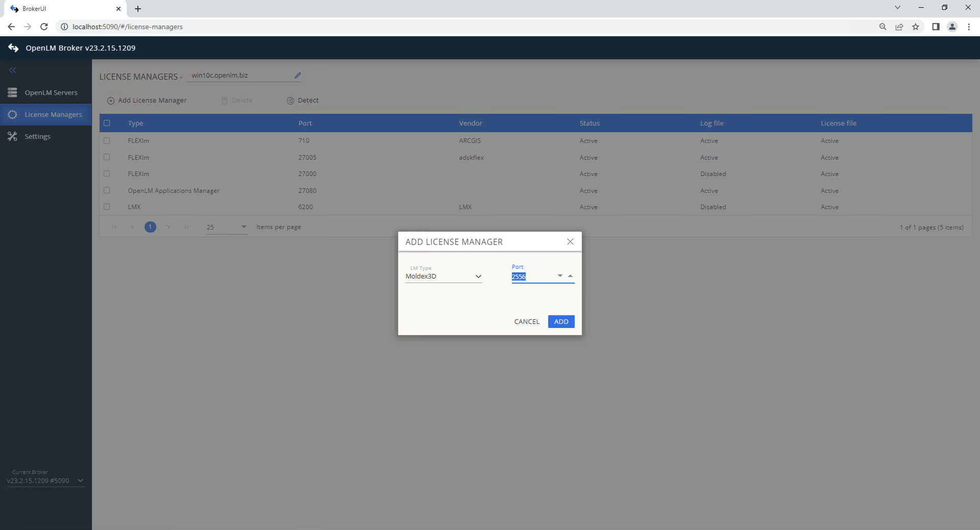Check the FLEXlm port 710 row checkbox
This screenshot has height=530, width=980.
(x=107, y=141)
